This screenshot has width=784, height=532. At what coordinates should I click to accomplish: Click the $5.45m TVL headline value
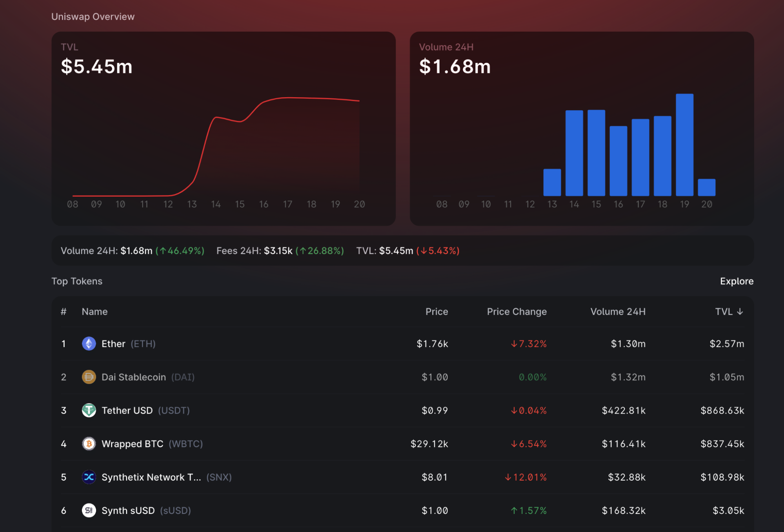coord(96,66)
